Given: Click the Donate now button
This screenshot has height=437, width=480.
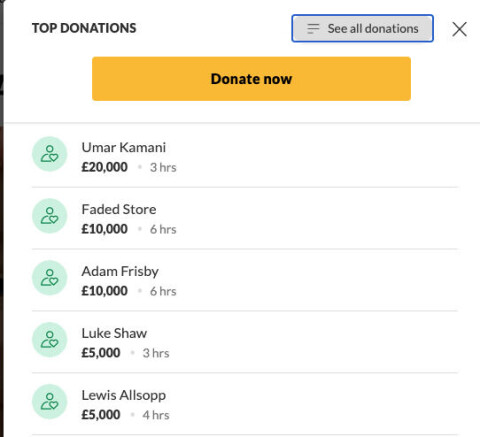Looking at the screenshot, I should pos(251,79).
